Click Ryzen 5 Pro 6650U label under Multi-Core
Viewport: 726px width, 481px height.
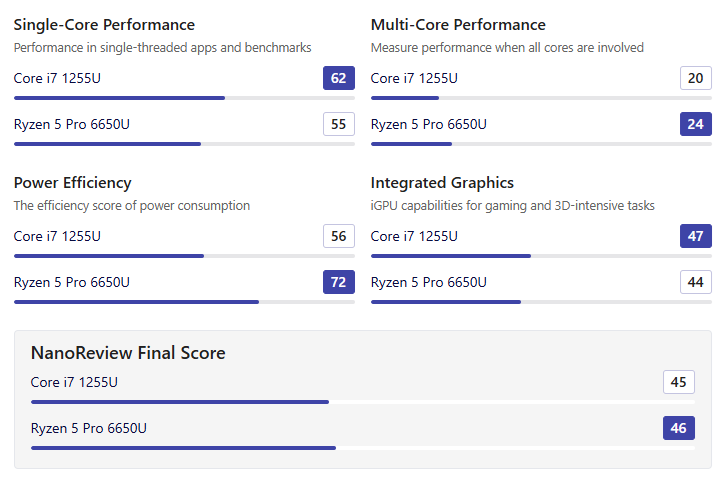429,124
